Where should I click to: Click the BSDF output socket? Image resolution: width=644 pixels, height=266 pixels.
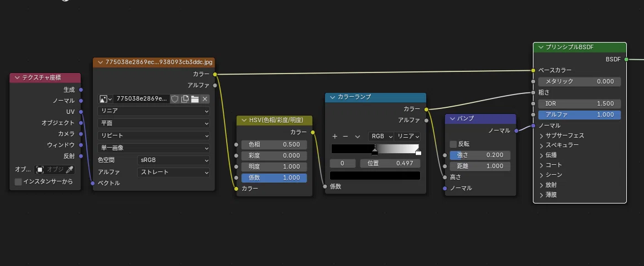(x=626, y=59)
